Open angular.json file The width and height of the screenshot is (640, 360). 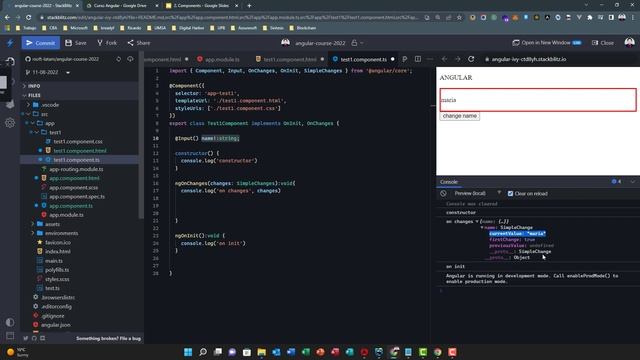(x=56, y=325)
